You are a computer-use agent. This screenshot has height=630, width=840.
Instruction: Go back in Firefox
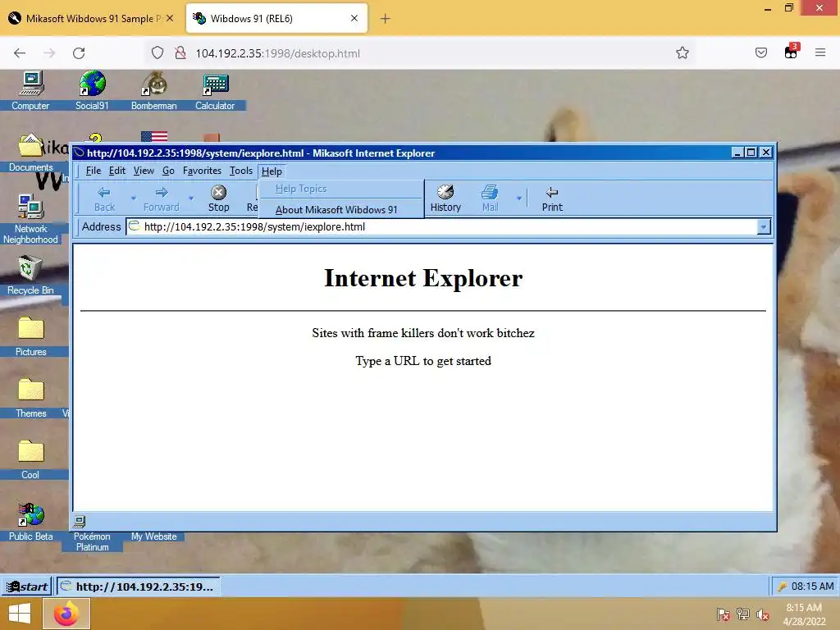click(x=20, y=53)
